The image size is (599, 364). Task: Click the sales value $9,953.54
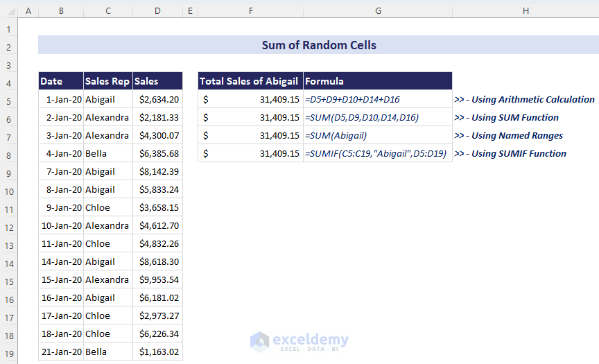[159, 279]
